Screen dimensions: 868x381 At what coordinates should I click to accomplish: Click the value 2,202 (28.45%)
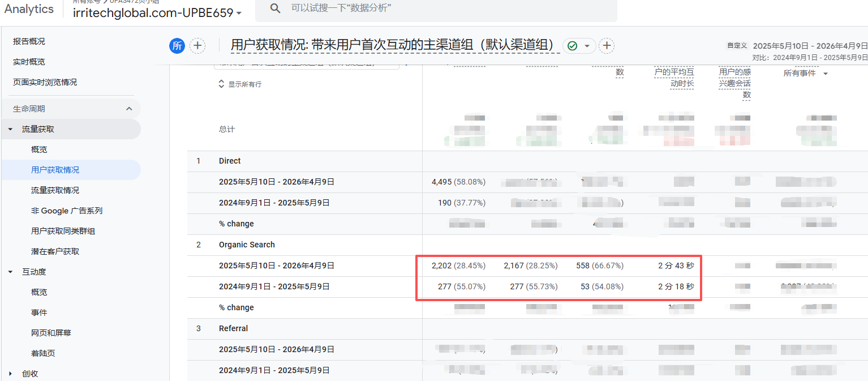[x=458, y=266]
